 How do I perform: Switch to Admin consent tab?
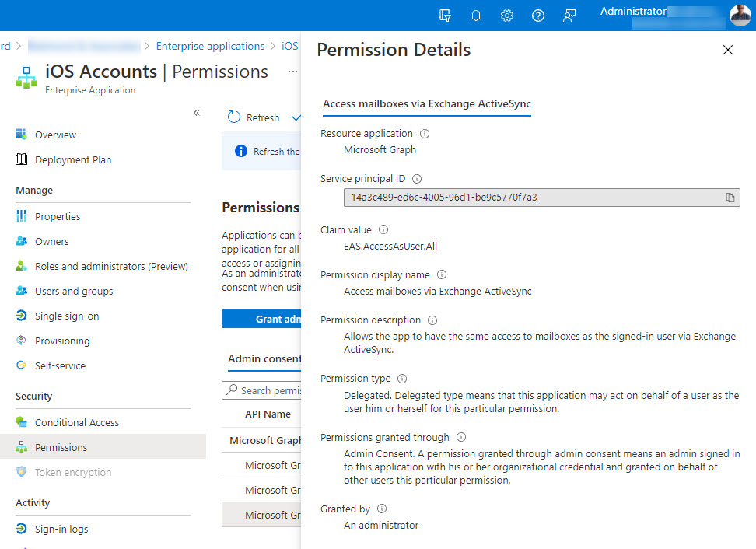[264, 359]
